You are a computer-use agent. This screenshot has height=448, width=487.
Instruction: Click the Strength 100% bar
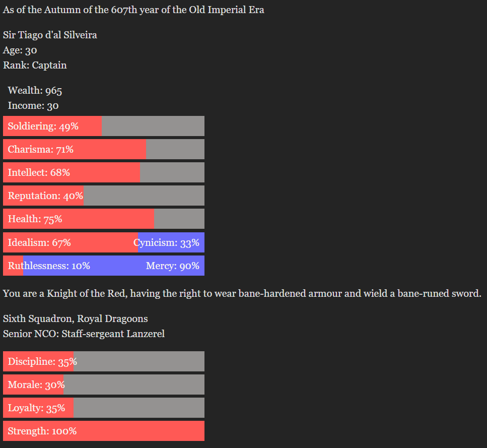(x=103, y=431)
